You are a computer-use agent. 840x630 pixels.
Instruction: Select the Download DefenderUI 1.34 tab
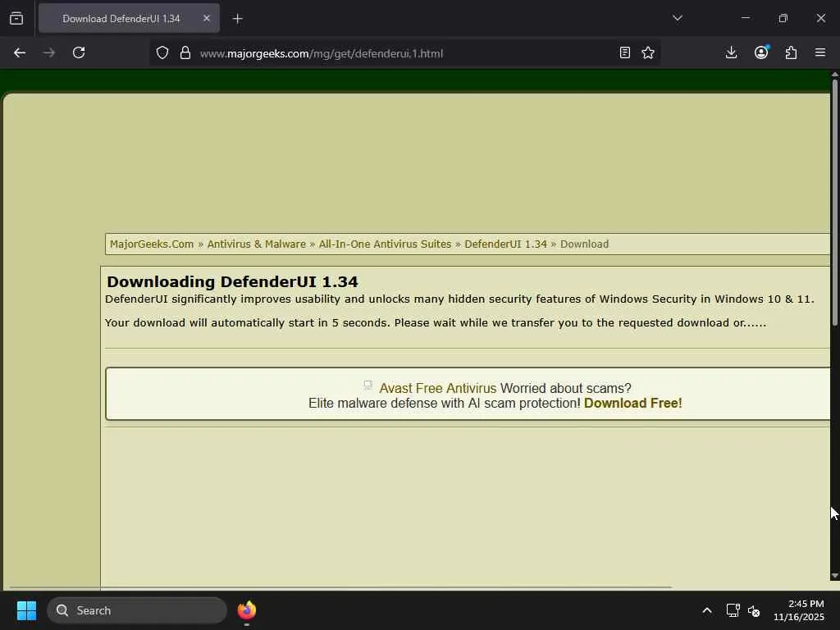pos(129,19)
